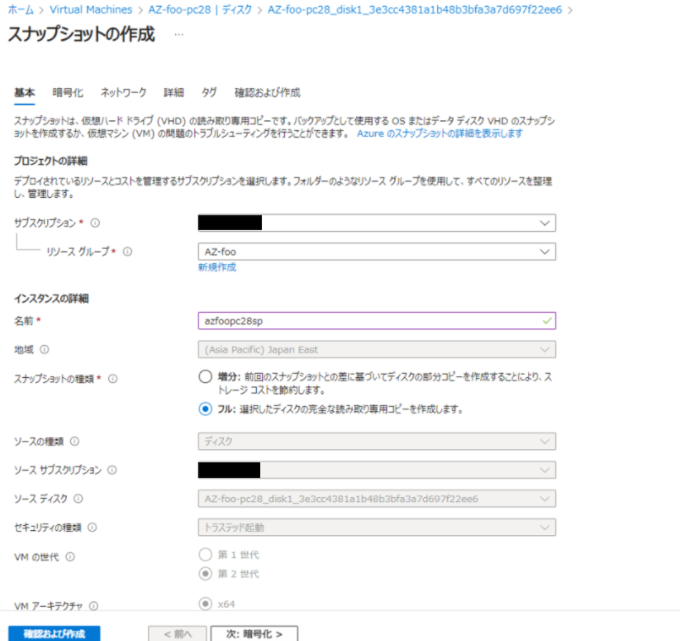Screen dimensions: 680x641
Task: Click the プロジェクトの詳細 section heading
Action: [x=51, y=161]
